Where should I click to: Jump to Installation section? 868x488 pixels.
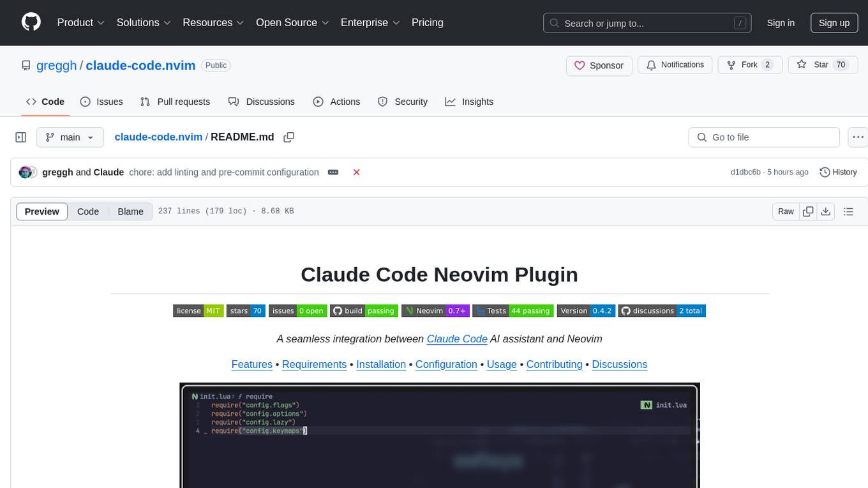[381, 365]
